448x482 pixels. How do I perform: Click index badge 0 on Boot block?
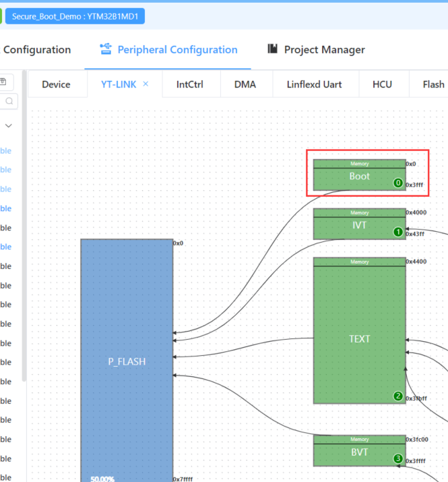[x=398, y=183]
